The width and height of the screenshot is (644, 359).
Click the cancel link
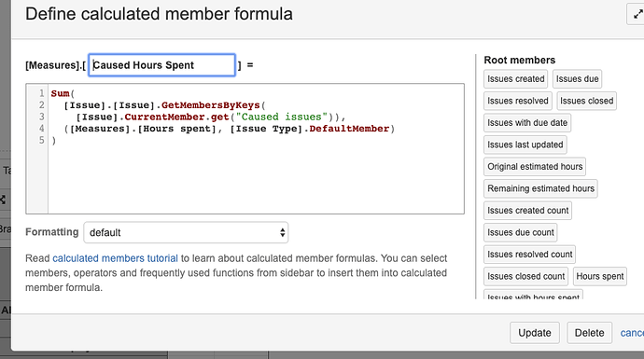[x=632, y=333]
